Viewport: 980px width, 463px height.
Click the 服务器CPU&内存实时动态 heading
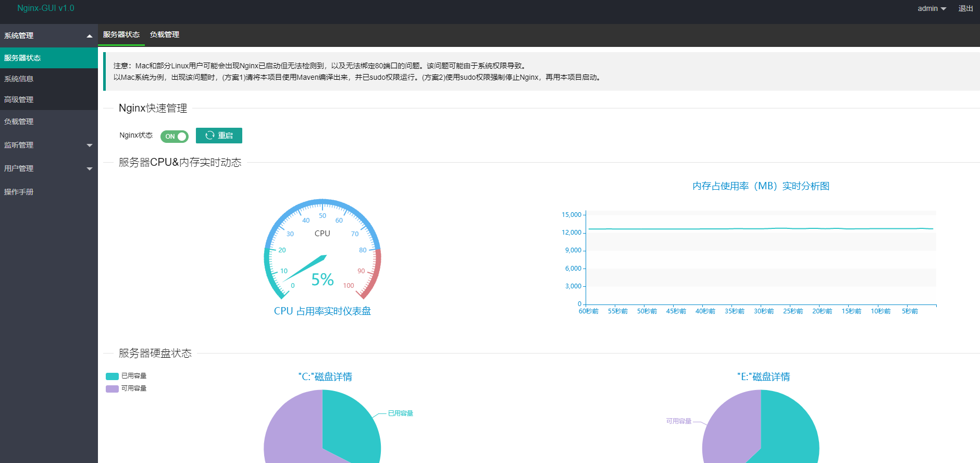180,162
